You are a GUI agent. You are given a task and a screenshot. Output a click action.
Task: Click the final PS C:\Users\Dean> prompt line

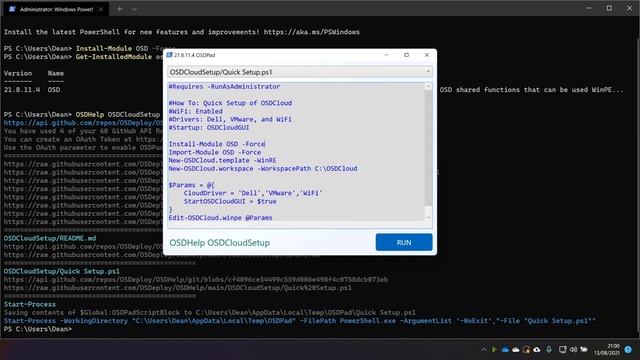click(38, 329)
